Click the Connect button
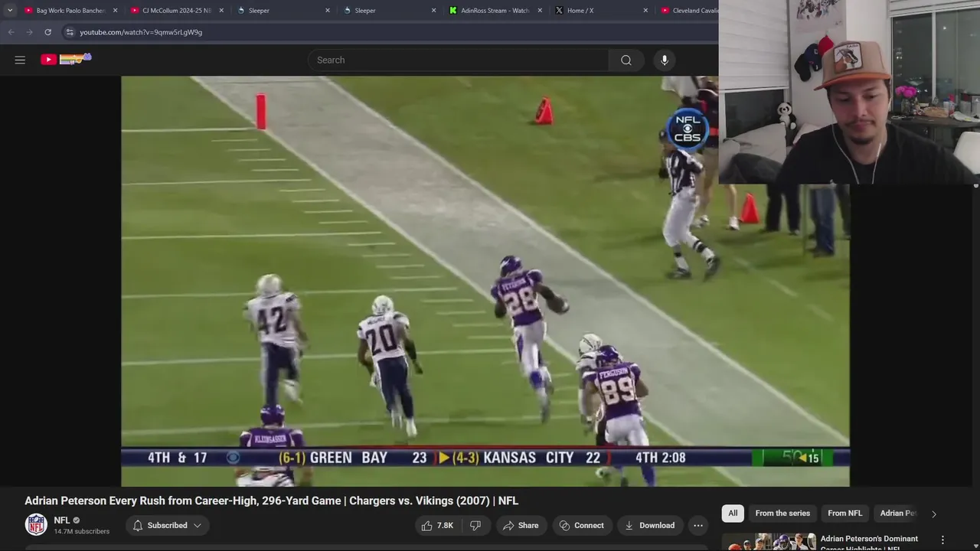Image resolution: width=980 pixels, height=551 pixels. (582, 525)
